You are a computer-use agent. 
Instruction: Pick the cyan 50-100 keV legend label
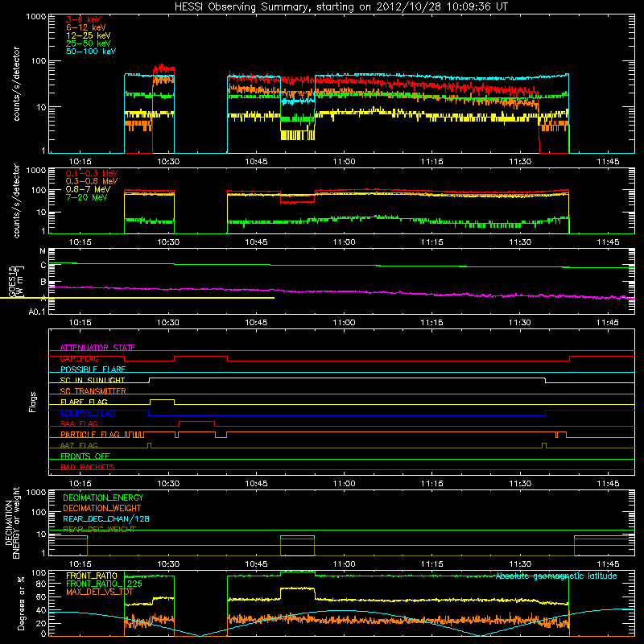click(91, 52)
